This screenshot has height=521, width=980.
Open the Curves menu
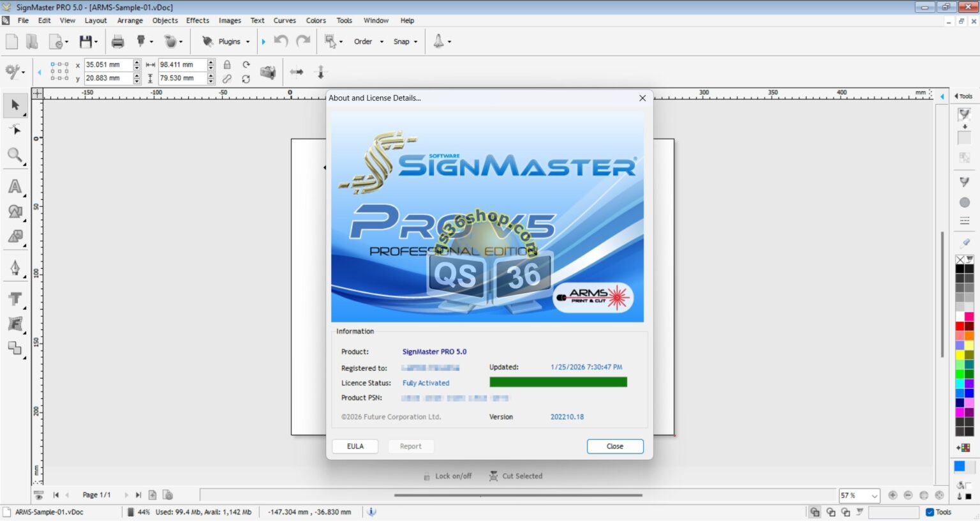point(285,20)
